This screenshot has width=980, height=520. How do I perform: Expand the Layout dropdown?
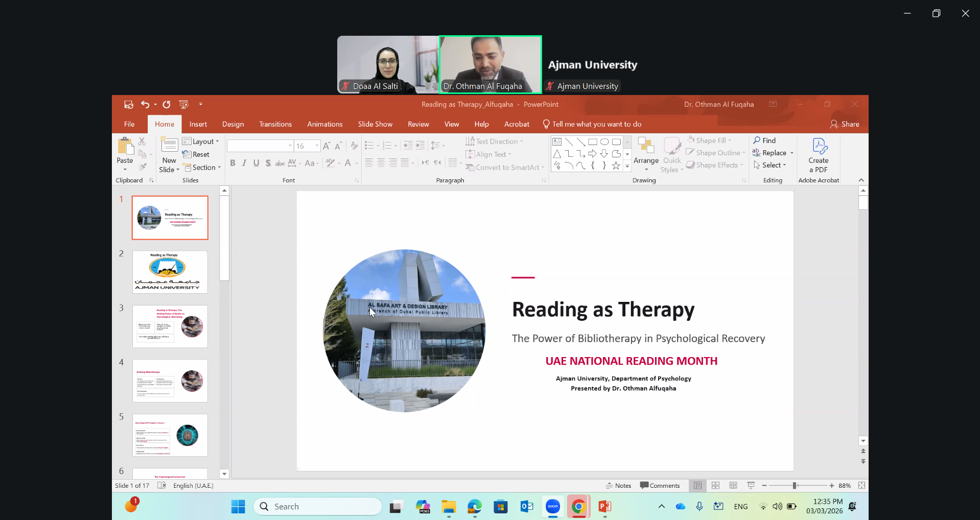(201, 141)
